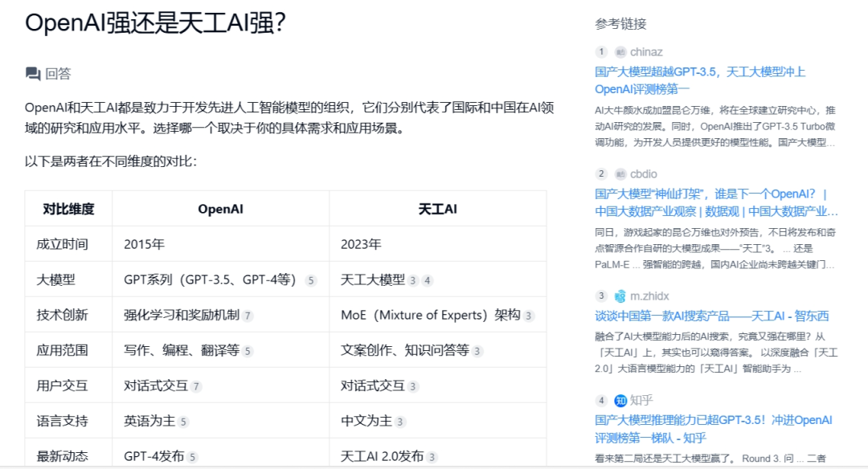Image resolution: width=868 pixels, height=469 pixels.
Task: Click the 语言支持 row label
Action: (x=62, y=422)
